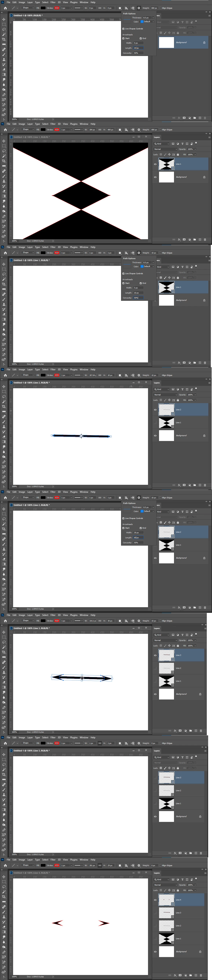Open Shape mode dropdown in Line 4 options bar
The image size is (212, 980).
point(27,865)
